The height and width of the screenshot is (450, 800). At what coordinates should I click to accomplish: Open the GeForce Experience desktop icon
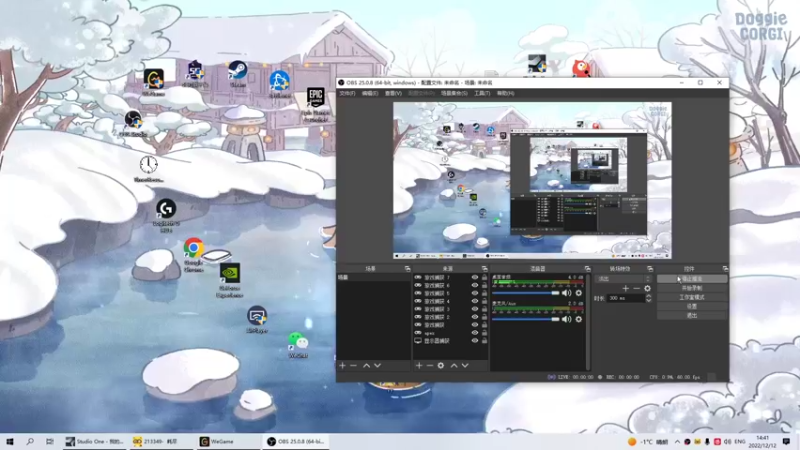(230, 280)
